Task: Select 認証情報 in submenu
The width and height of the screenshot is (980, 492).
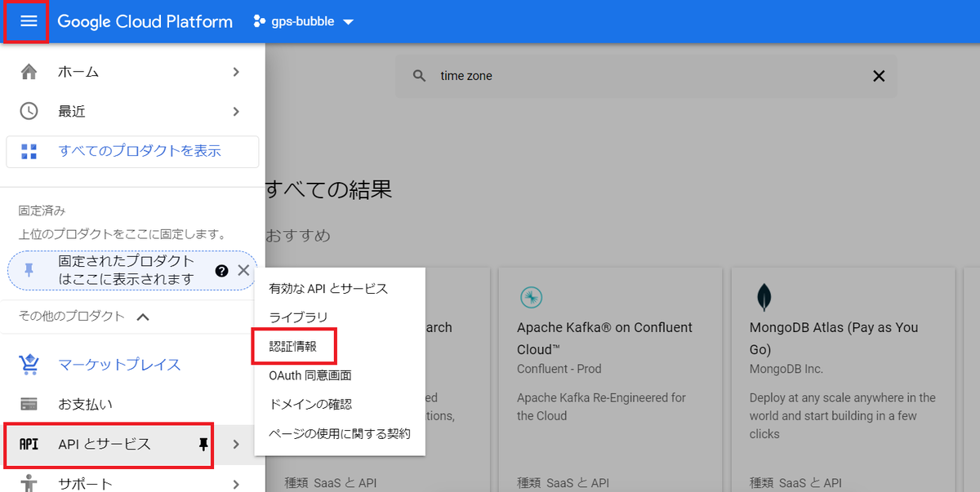Action: (292, 347)
